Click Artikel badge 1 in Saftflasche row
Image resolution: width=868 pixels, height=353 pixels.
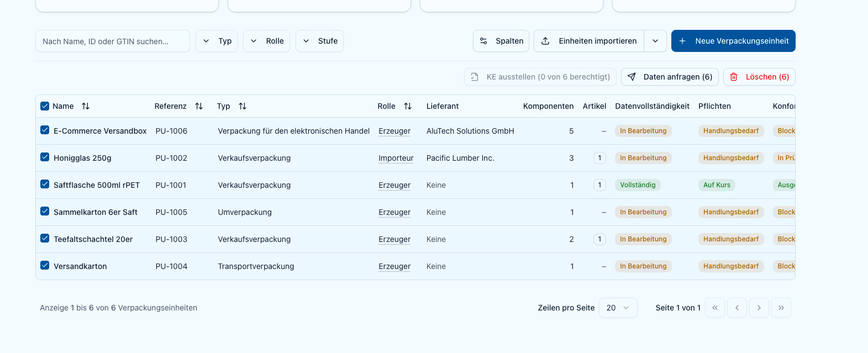[x=599, y=185]
